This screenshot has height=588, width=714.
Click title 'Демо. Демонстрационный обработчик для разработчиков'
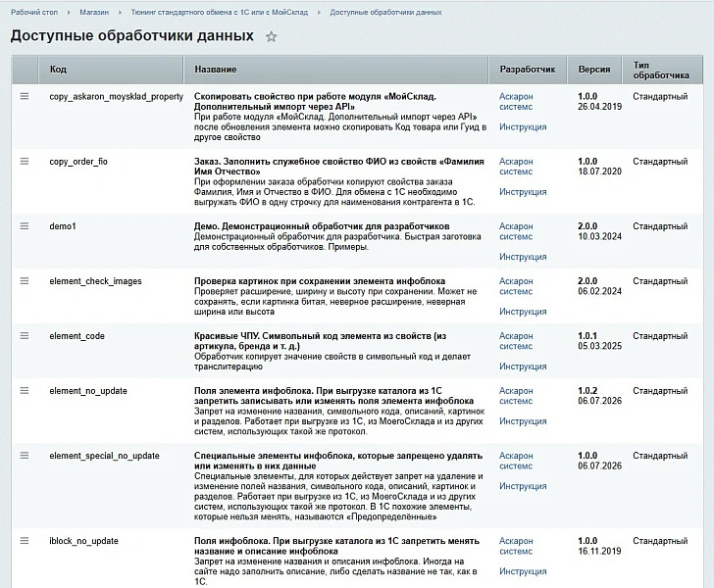pos(322,226)
